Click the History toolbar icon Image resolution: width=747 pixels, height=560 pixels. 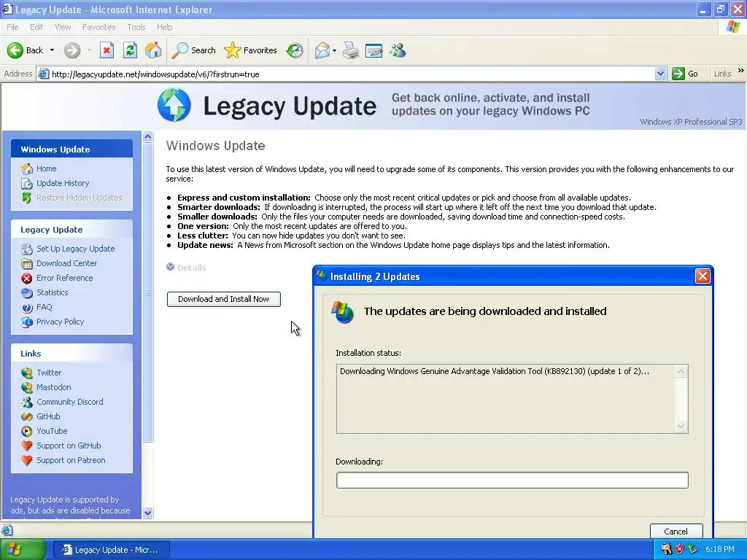295,50
